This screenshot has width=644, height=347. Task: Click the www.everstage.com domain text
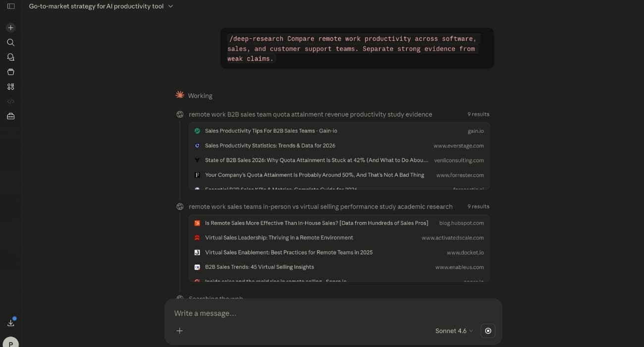coord(459,146)
